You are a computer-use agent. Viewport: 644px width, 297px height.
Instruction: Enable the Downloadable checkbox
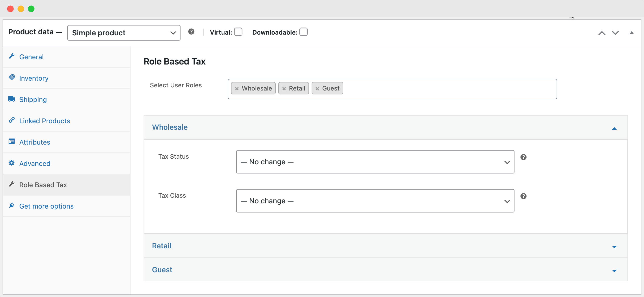pos(304,31)
